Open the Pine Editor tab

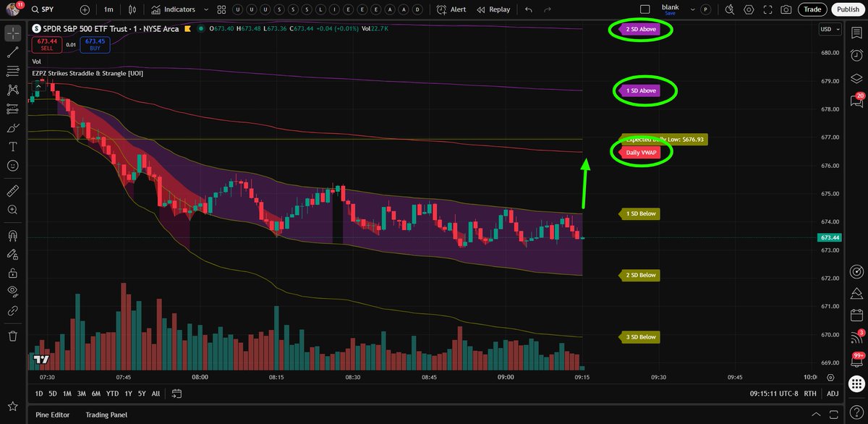click(52, 415)
